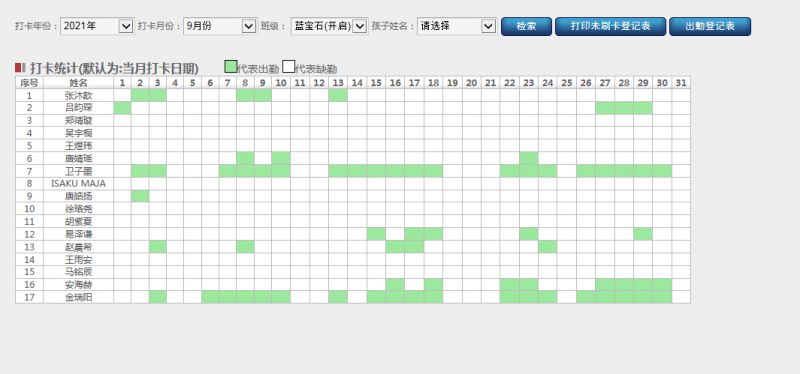Click row 2's green attendance cell on day 1
Viewport: 800px width, 374px height.
click(122, 108)
